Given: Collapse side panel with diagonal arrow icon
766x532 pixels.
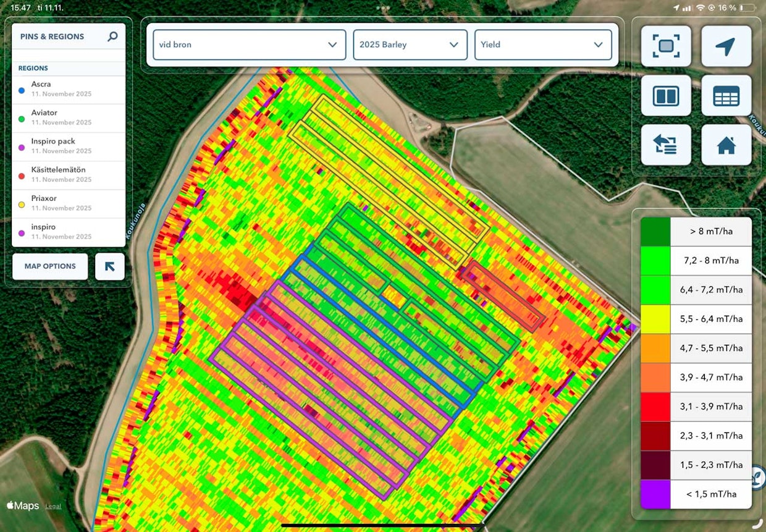Looking at the screenshot, I should point(110,266).
